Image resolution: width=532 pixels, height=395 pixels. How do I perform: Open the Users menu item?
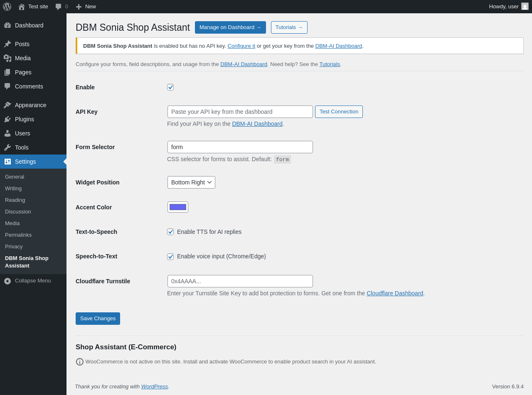(22, 133)
